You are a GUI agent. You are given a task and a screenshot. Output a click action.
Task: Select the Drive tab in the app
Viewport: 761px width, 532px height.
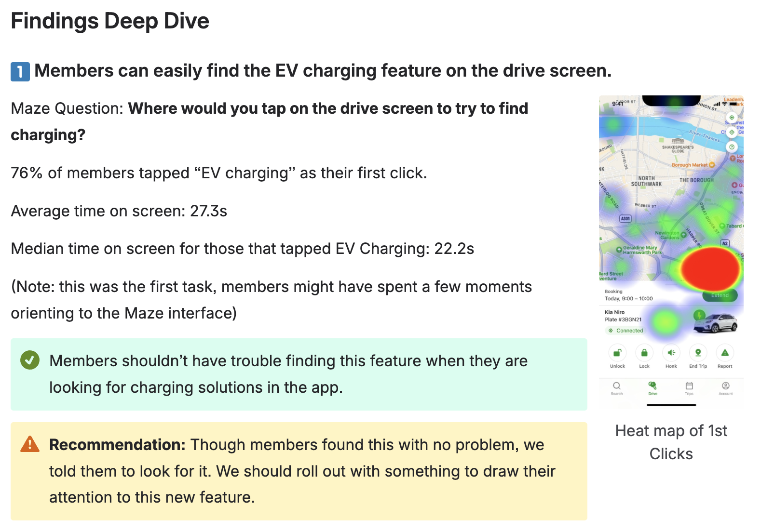coord(652,388)
